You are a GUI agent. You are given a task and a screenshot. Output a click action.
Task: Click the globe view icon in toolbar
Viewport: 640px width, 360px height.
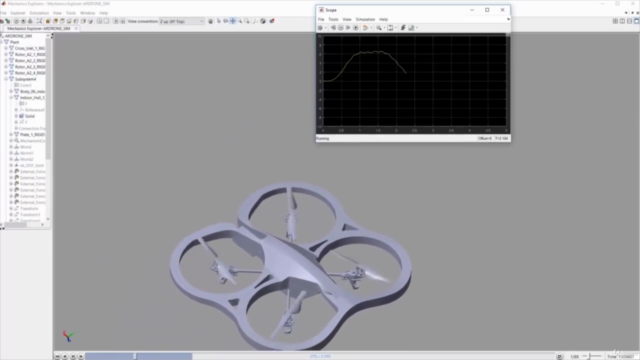(x=263, y=21)
